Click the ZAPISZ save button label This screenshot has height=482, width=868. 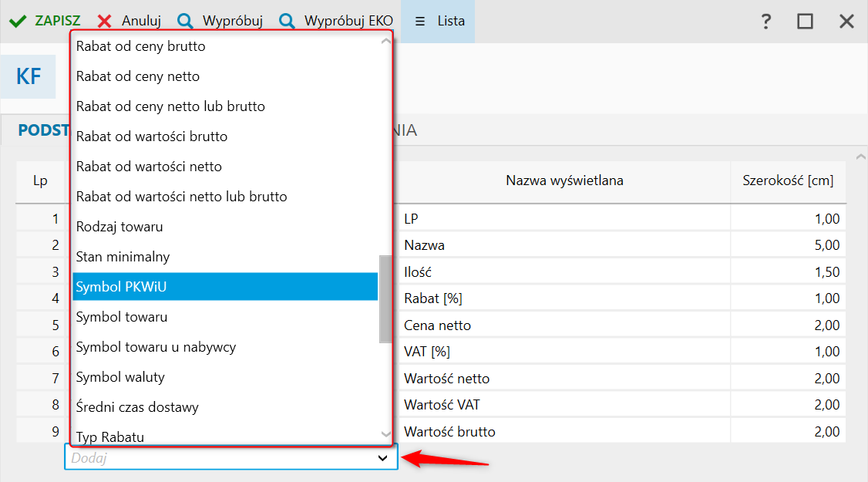58,21
